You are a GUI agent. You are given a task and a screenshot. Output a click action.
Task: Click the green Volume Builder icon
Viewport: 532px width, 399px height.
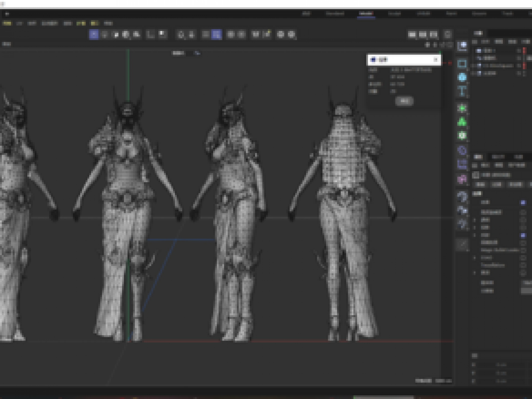(x=462, y=135)
